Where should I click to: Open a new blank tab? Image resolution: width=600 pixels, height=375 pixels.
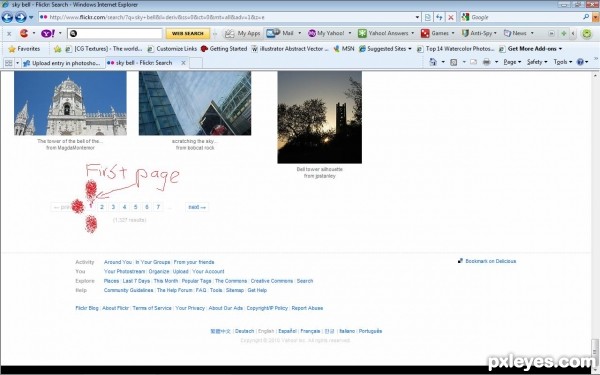click(x=196, y=63)
